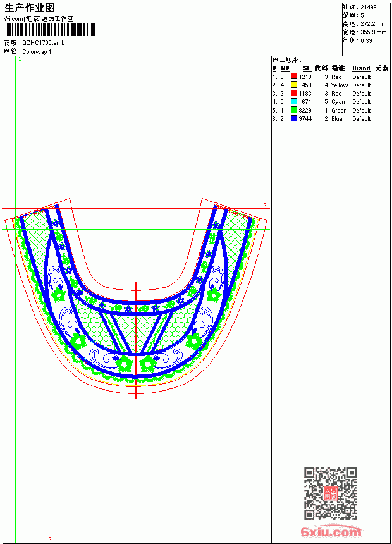The width and height of the screenshot is (392, 544).
Task: Click the Brand column header
Action: [361, 68]
